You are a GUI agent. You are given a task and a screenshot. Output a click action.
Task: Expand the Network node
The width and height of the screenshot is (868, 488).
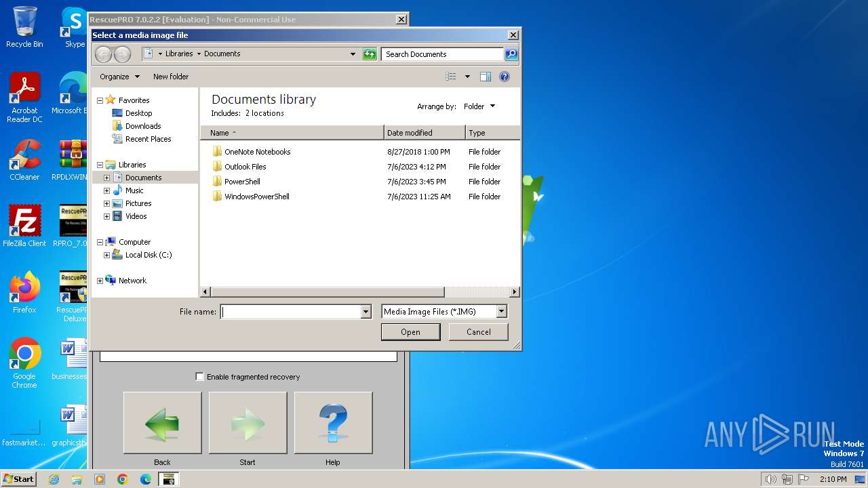pos(100,281)
